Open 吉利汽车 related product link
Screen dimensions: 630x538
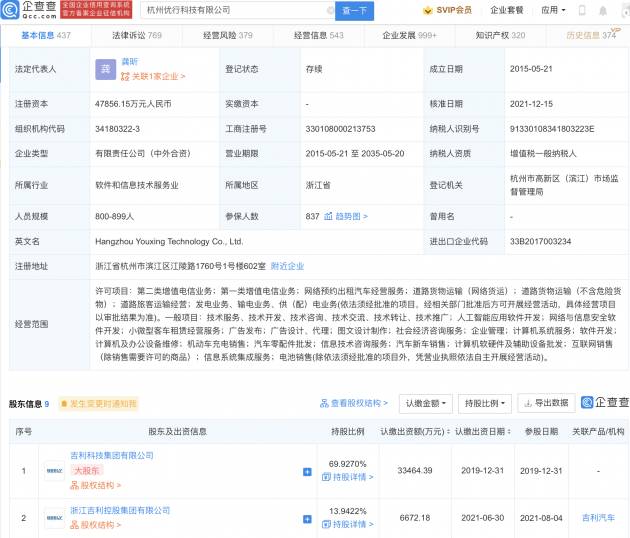598,518
